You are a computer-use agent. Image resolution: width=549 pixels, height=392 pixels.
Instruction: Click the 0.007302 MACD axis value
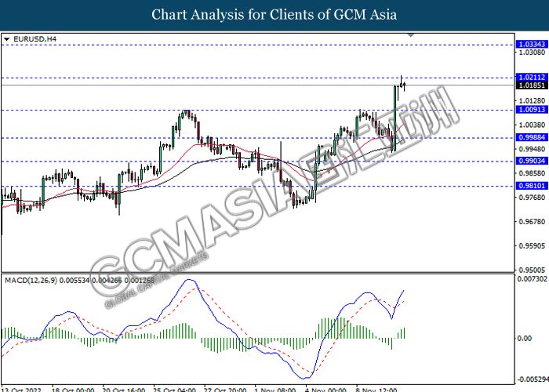[533, 279]
